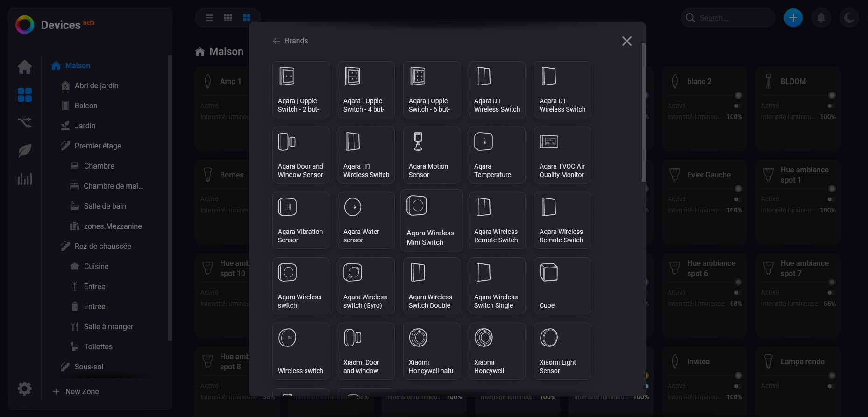Choose Xiaomi Light Sensor
Image resolution: width=868 pixels, height=417 pixels.
pyautogui.click(x=562, y=351)
